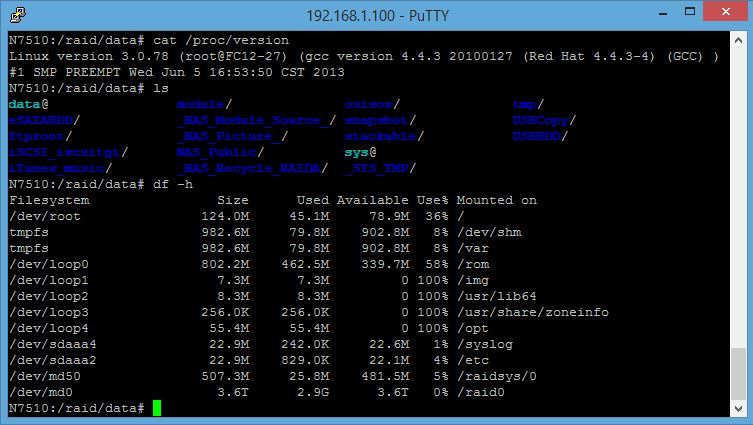The image size is (753, 425).
Task: Click '/usr/share/zoneinfo' mount point
Action: (533, 312)
